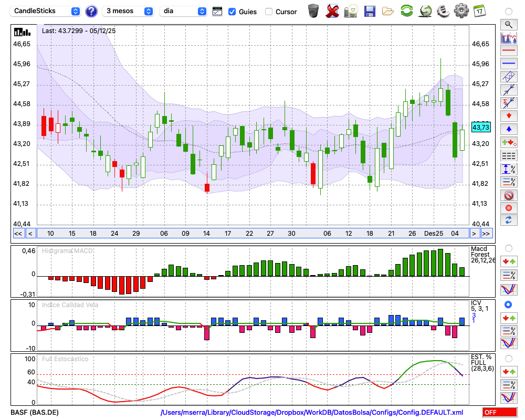The height and width of the screenshot is (420, 525).
Task: Click the red down arrow marker tool
Action: [508, 116]
